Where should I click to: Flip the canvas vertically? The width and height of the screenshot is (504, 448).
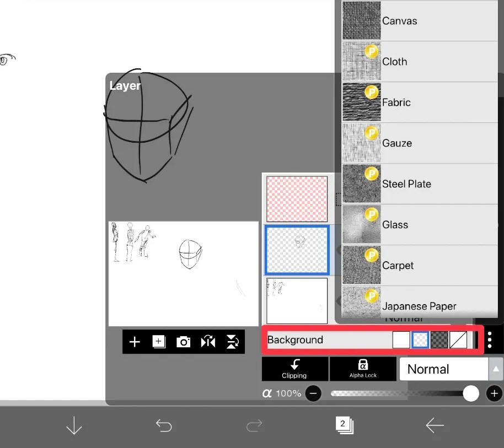[x=232, y=342]
